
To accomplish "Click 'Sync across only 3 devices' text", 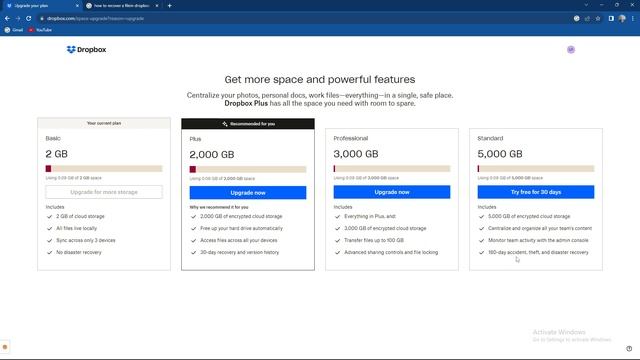I will point(86,240).
